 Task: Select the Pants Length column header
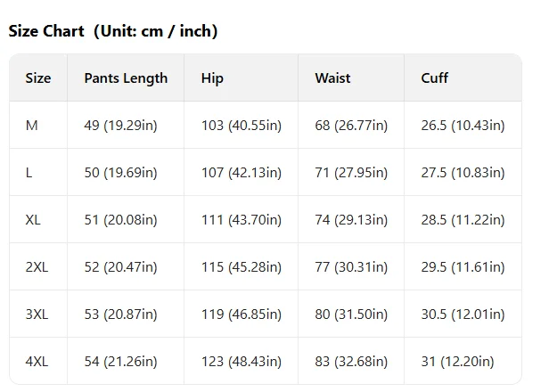(126, 78)
